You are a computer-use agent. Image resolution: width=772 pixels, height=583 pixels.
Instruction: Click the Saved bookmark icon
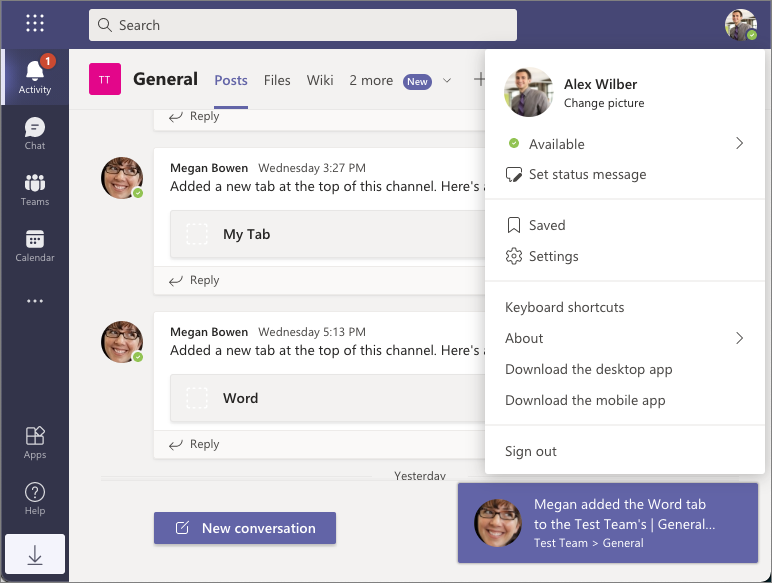coord(514,225)
